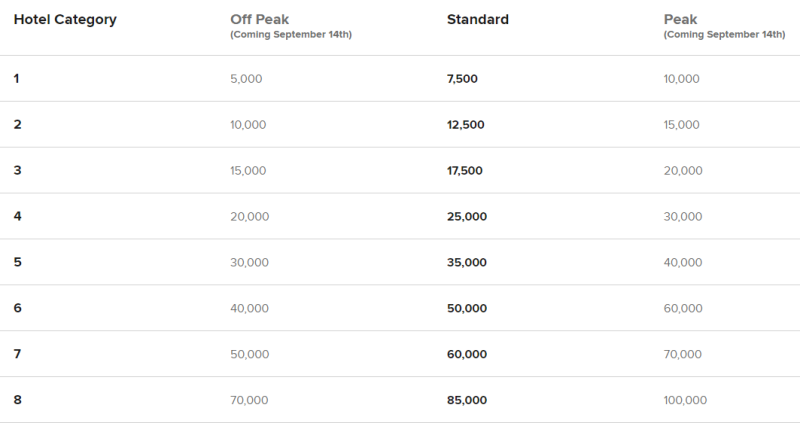Click the Category 6 off peak 40,000 cell
Screen dimensions: 800x426
(250, 309)
